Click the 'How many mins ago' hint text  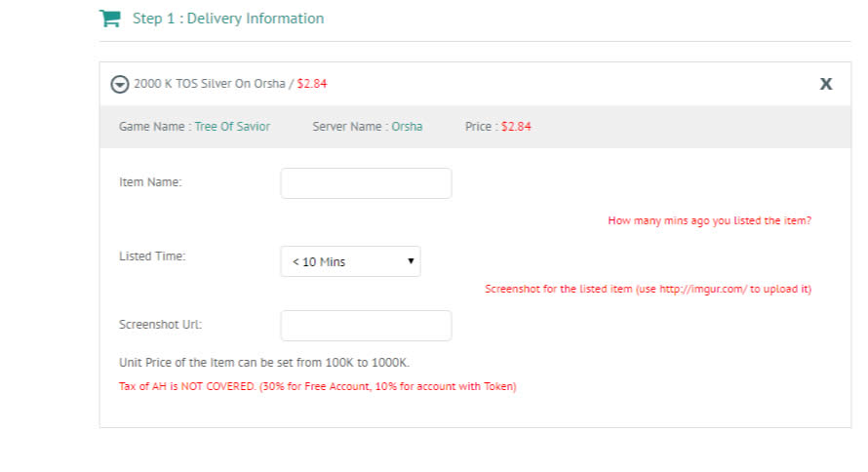click(710, 220)
